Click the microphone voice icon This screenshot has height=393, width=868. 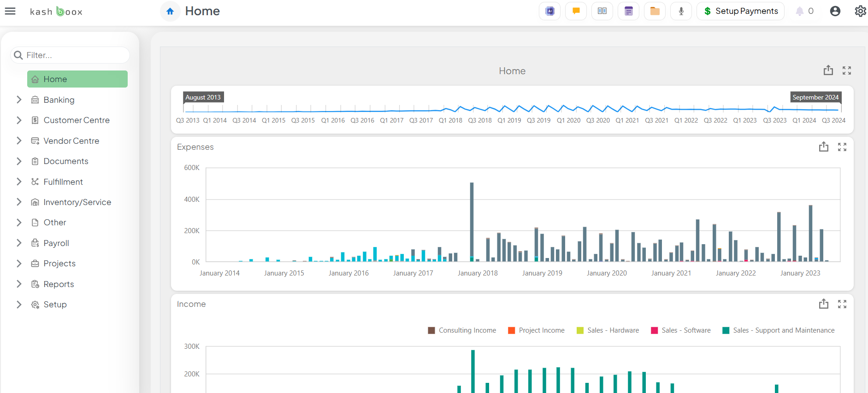[681, 11]
